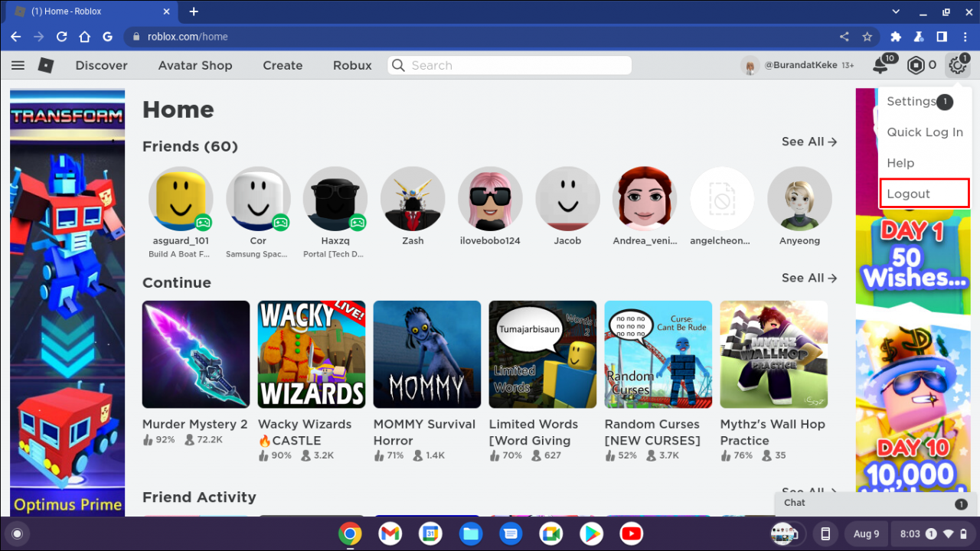Click the bookmark star in address bar
Image resolution: width=980 pixels, height=551 pixels.
[x=867, y=36]
